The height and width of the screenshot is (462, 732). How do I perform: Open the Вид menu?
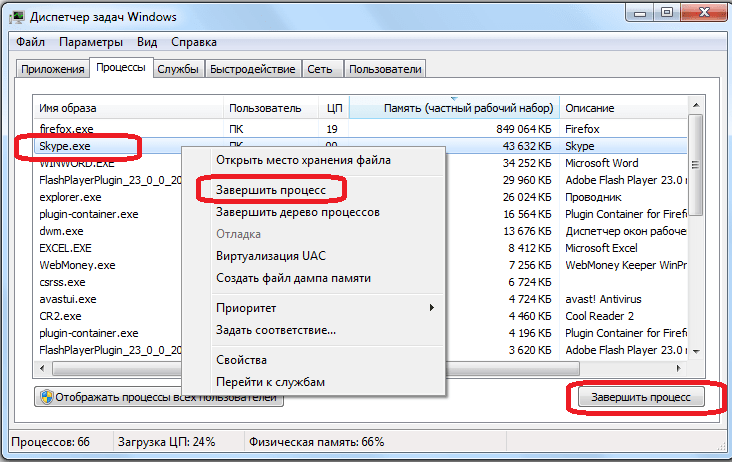coord(147,42)
